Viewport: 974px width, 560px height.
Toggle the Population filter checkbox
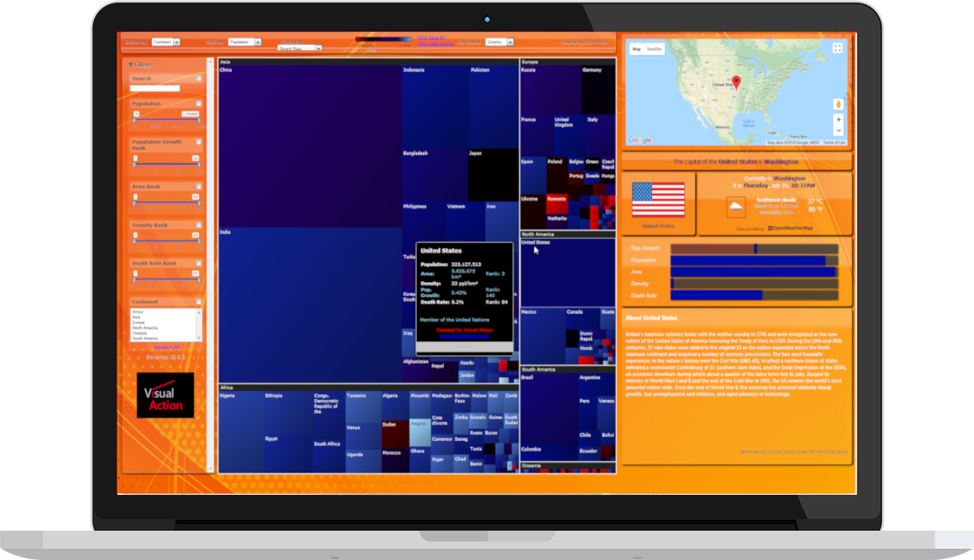point(199,104)
